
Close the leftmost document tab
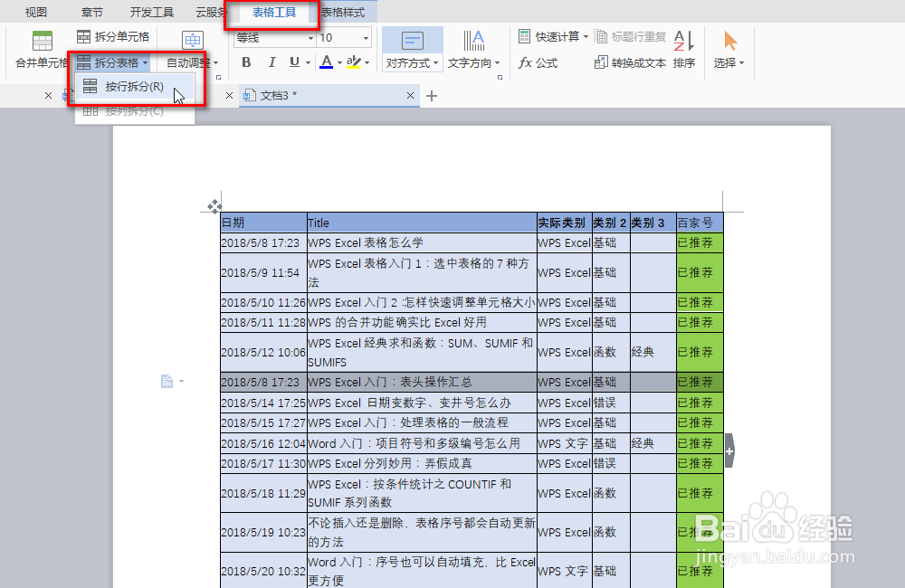(x=49, y=95)
